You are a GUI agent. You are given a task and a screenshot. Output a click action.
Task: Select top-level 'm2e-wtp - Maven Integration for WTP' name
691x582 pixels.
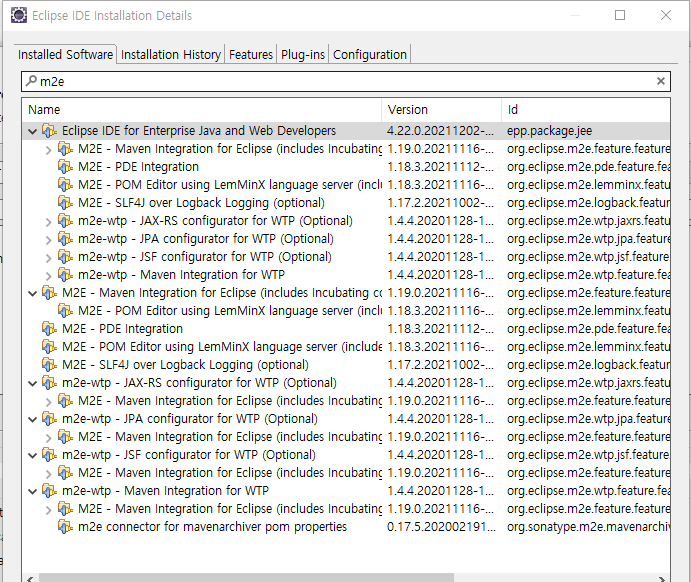165,491
